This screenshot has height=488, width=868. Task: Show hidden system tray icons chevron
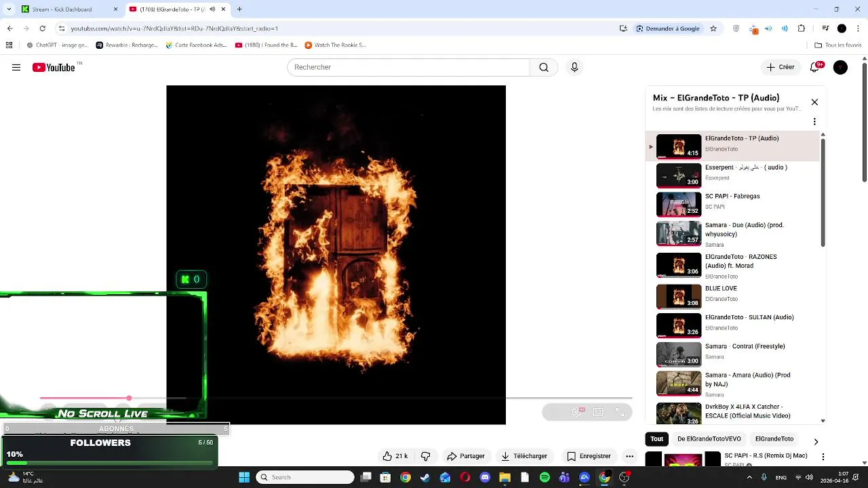tap(749, 477)
